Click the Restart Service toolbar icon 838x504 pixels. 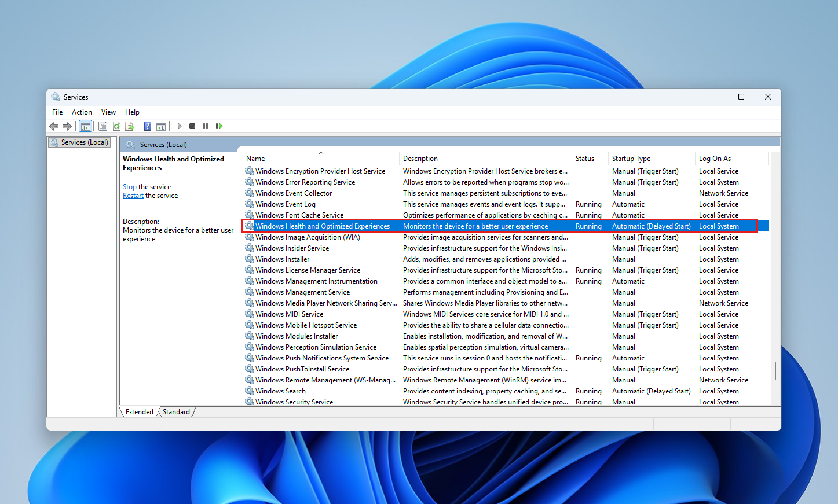(x=219, y=126)
